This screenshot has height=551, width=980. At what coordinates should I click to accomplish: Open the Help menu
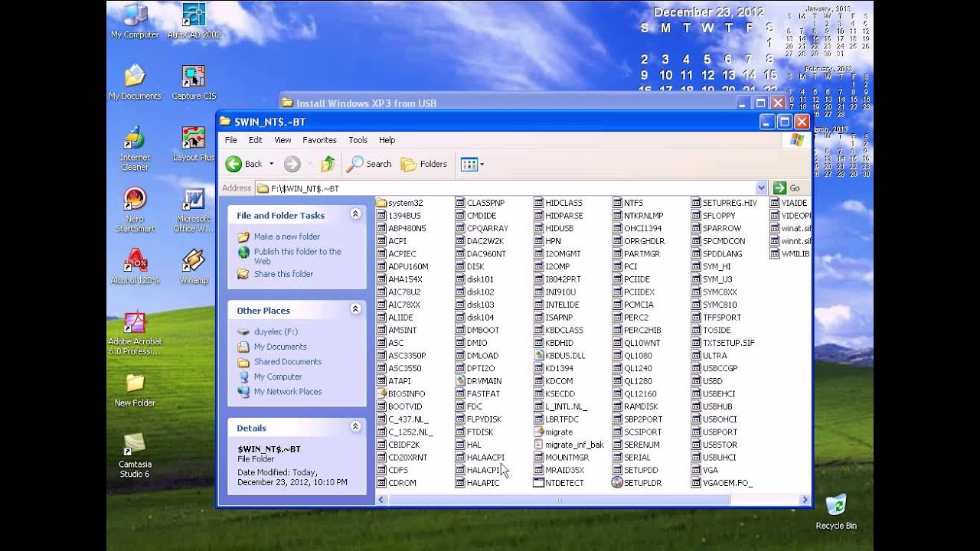pos(387,140)
